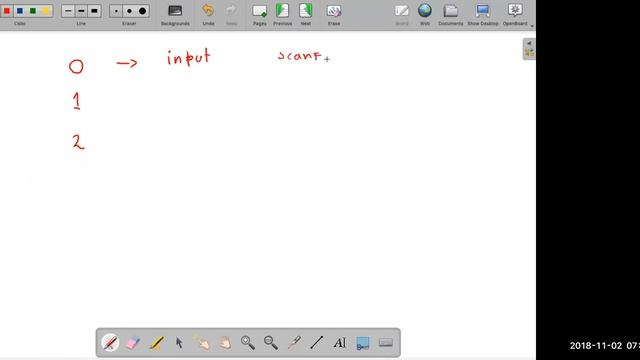
Task: Select the yellow pen color
Action: 46,11
